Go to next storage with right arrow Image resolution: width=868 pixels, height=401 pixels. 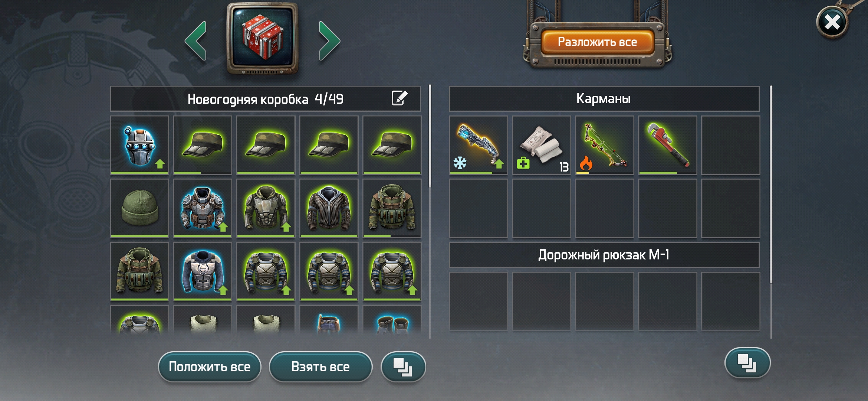(329, 41)
